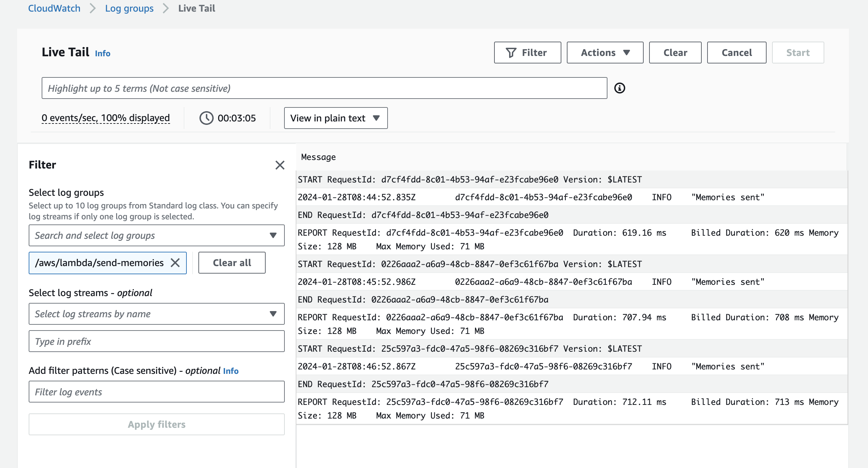Expand View in plain text dropdown

(336, 118)
